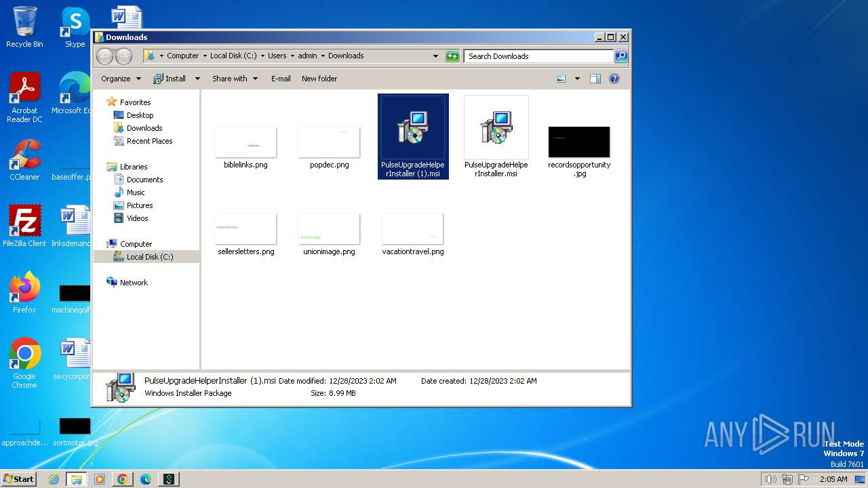This screenshot has width=868, height=488.
Task: Create a New folder
Action: point(319,79)
